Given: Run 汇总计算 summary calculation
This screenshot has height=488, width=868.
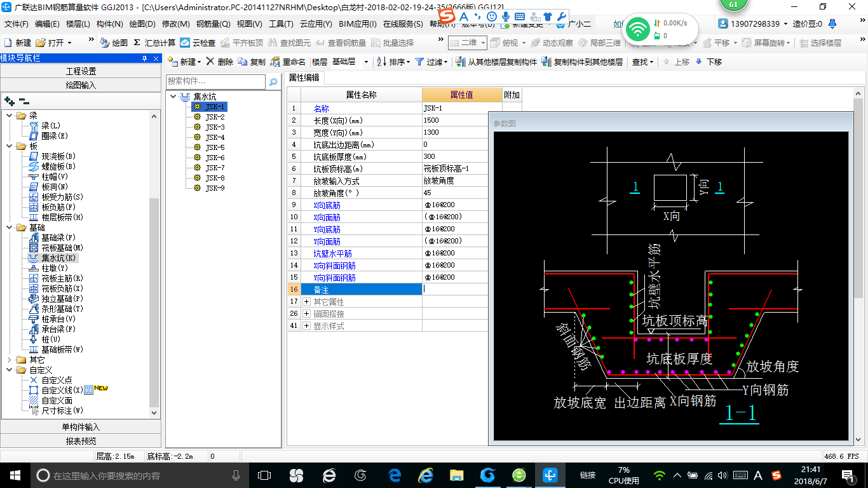Looking at the screenshot, I should [x=154, y=43].
